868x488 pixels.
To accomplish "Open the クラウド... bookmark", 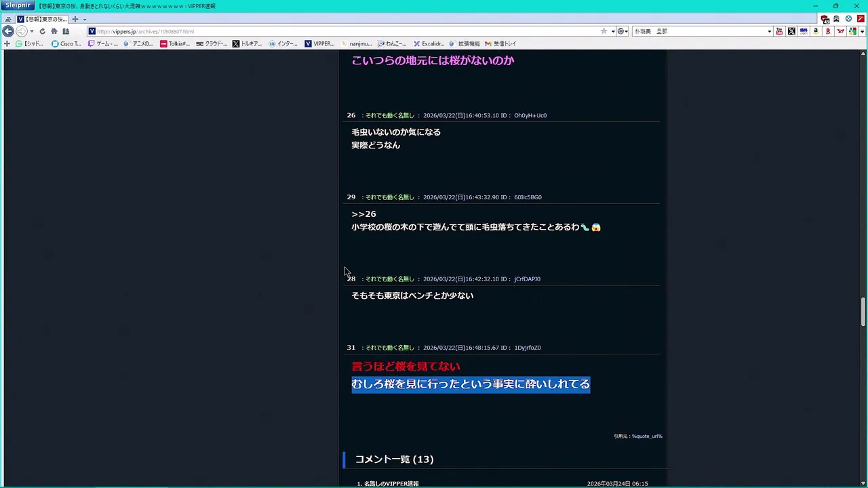I will 212,43.
